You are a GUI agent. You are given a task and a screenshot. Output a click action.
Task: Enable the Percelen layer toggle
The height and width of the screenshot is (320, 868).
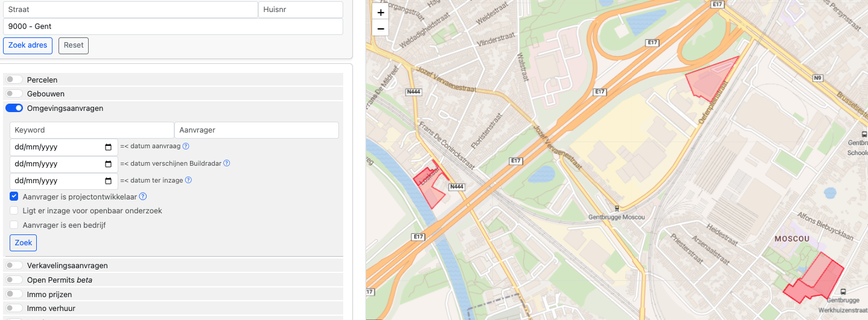point(14,80)
